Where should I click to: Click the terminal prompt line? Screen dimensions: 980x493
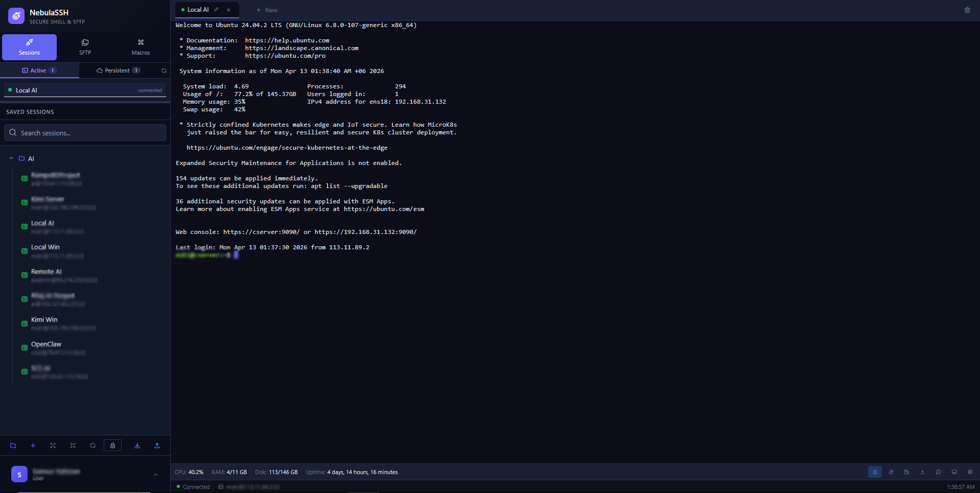pos(206,255)
